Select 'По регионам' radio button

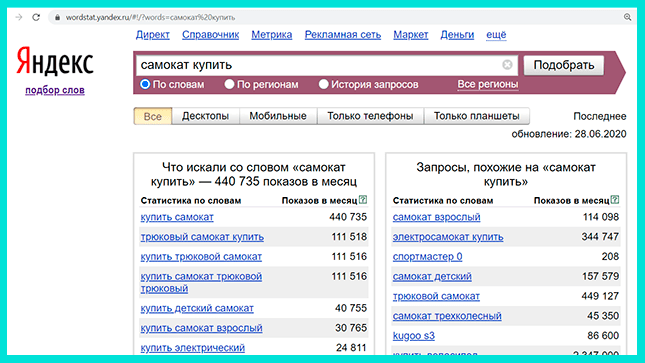[229, 84]
